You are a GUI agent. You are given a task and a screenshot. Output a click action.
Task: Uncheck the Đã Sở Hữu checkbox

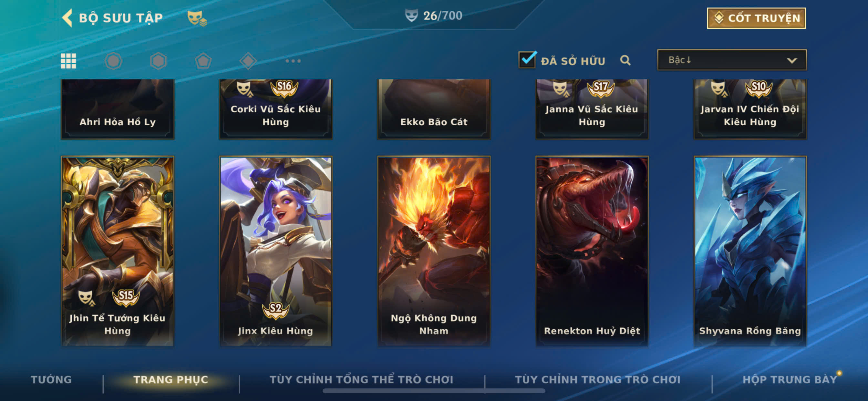pos(527,60)
